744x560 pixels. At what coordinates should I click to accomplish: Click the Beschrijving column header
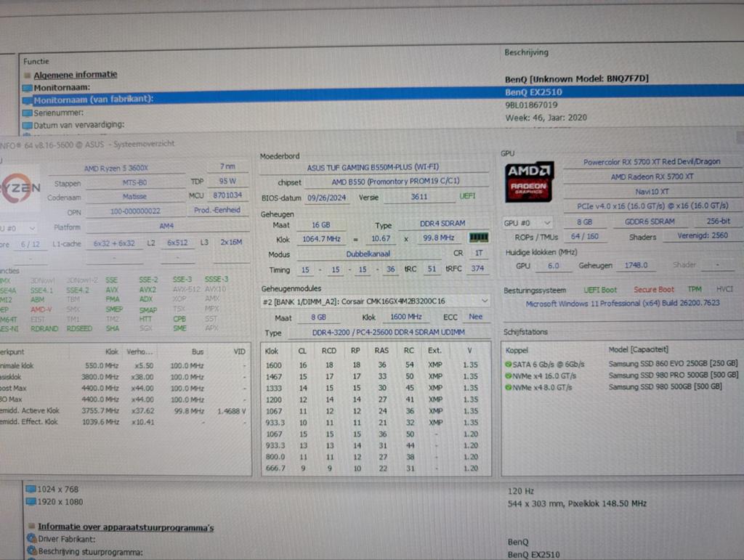point(526,52)
